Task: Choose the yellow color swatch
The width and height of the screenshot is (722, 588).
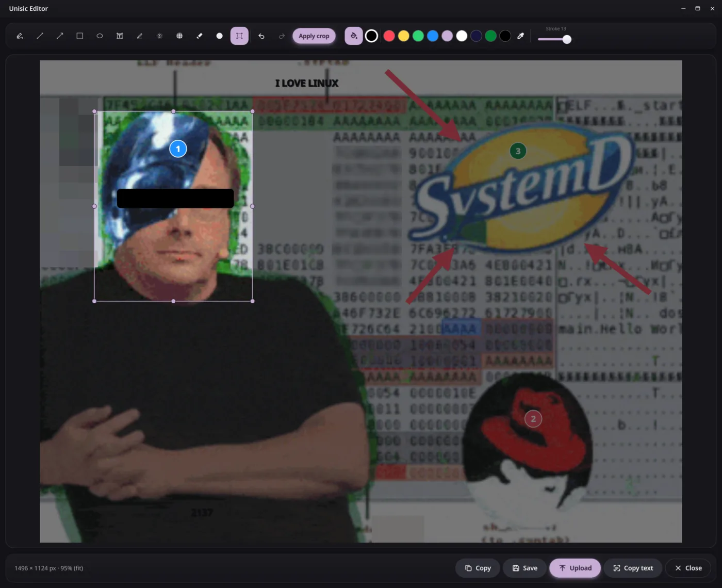Action: [404, 36]
